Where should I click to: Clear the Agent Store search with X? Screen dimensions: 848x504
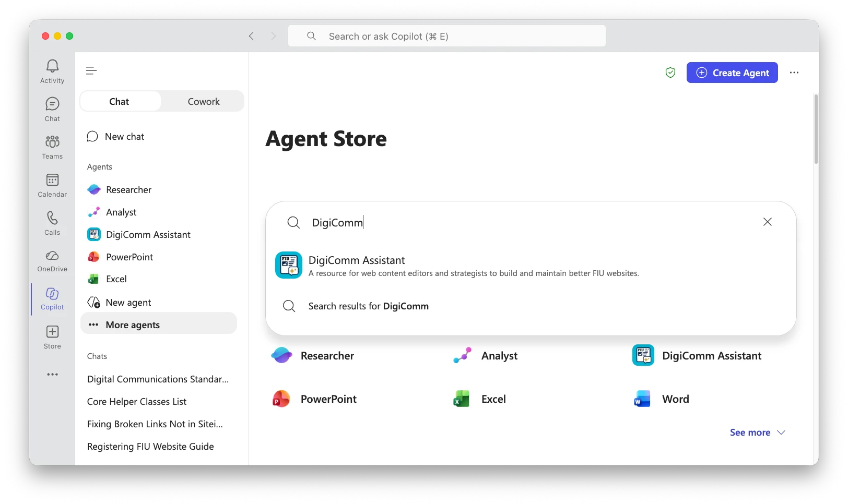tap(768, 222)
